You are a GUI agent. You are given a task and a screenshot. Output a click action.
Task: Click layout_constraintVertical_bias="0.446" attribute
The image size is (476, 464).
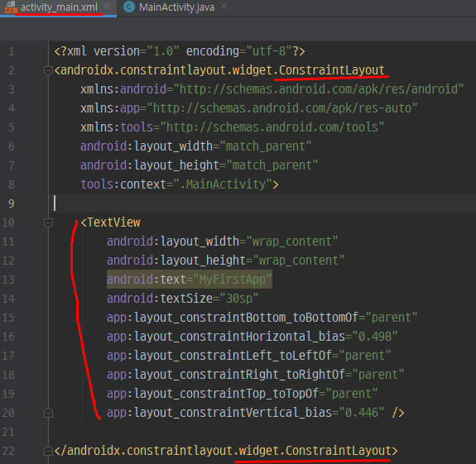(x=245, y=413)
